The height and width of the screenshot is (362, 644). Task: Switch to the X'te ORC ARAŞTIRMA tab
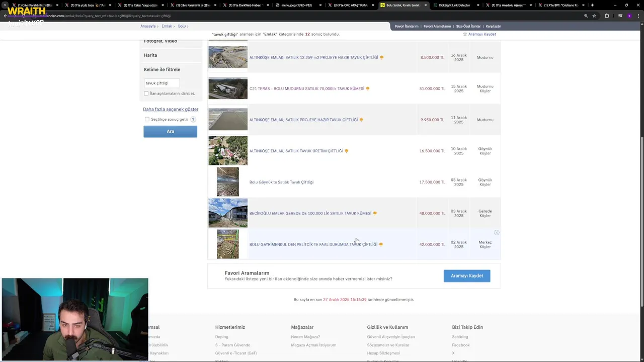tap(351, 5)
